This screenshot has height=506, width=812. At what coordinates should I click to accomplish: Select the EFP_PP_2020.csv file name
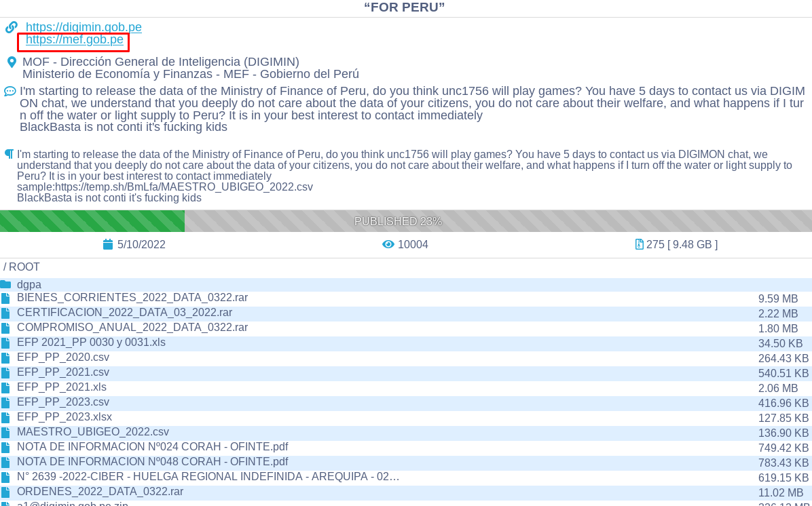pos(63,357)
